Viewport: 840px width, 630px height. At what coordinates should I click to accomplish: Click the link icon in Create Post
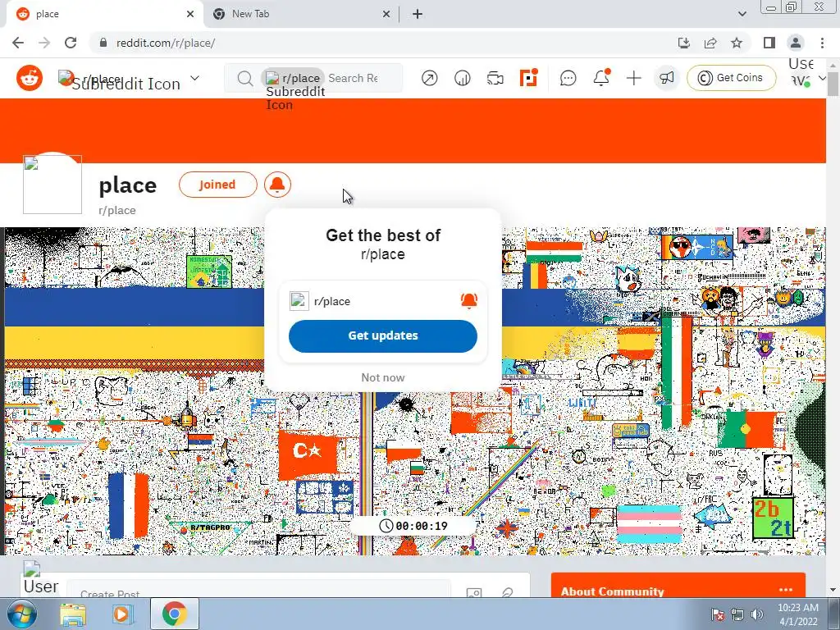click(x=507, y=593)
